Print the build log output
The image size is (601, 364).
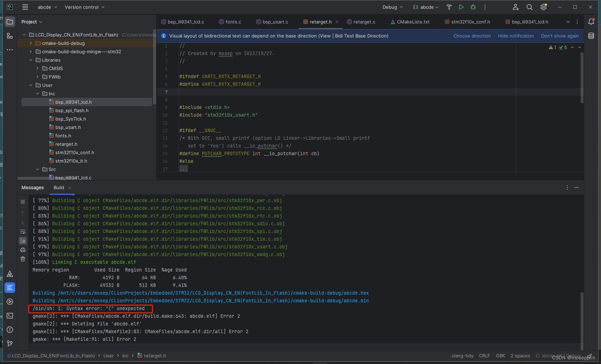tap(22, 250)
